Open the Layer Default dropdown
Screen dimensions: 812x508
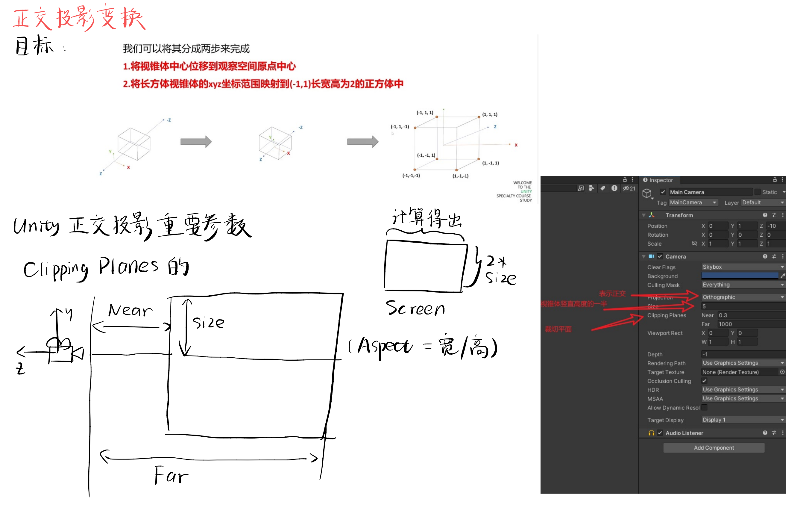[763, 202]
